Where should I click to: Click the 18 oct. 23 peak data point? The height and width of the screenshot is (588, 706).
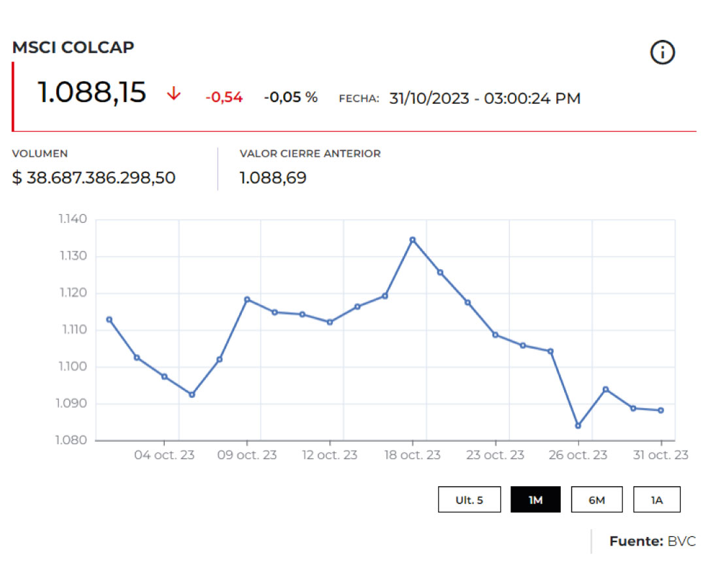(412, 240)
